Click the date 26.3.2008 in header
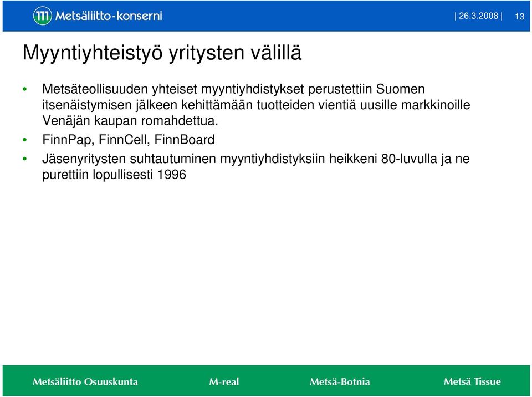 (478, 16)
